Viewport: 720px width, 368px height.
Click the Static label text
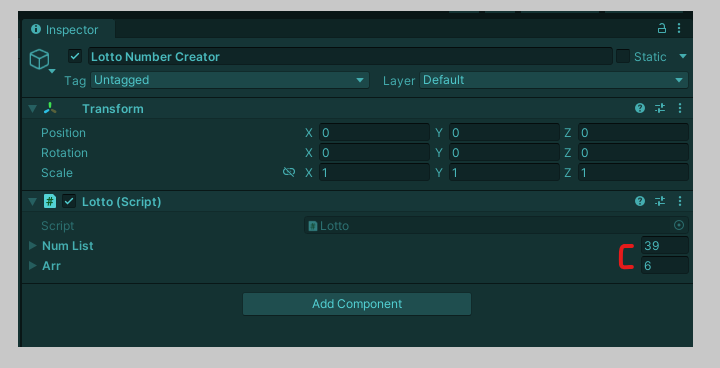coord(650,57)
